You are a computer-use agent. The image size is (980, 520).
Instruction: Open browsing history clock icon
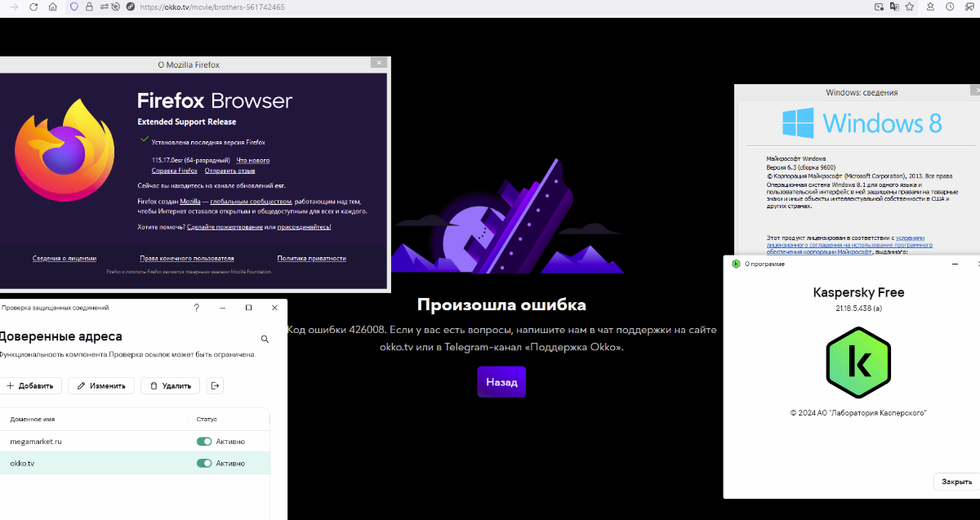(950, 7)
